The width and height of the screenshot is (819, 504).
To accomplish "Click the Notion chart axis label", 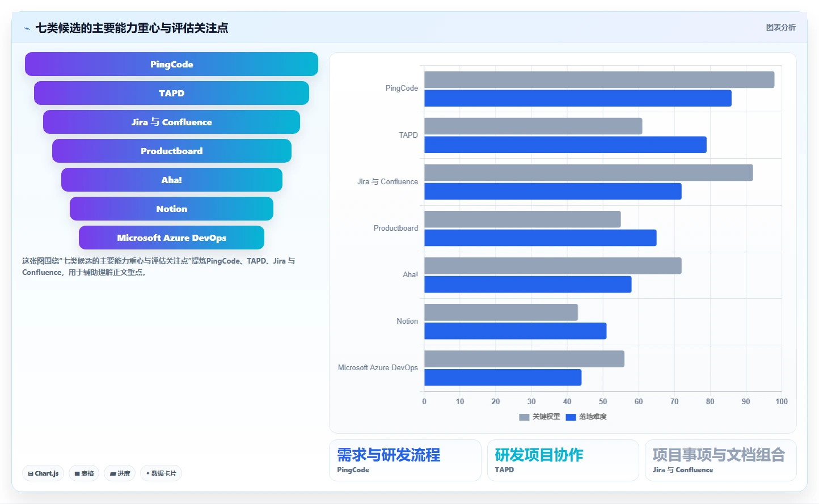I will [407, 321].
